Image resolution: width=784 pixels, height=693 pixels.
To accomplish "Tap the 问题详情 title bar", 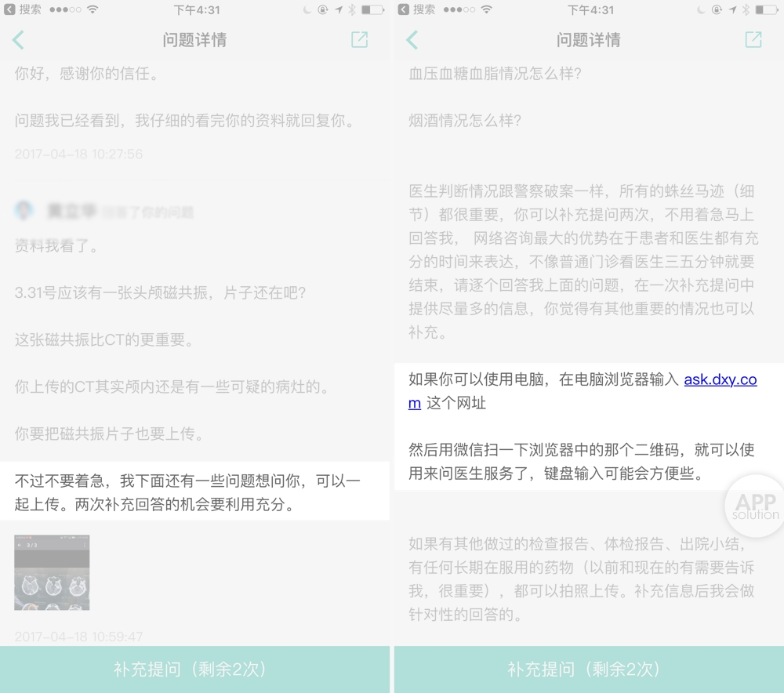I will 195,40.
